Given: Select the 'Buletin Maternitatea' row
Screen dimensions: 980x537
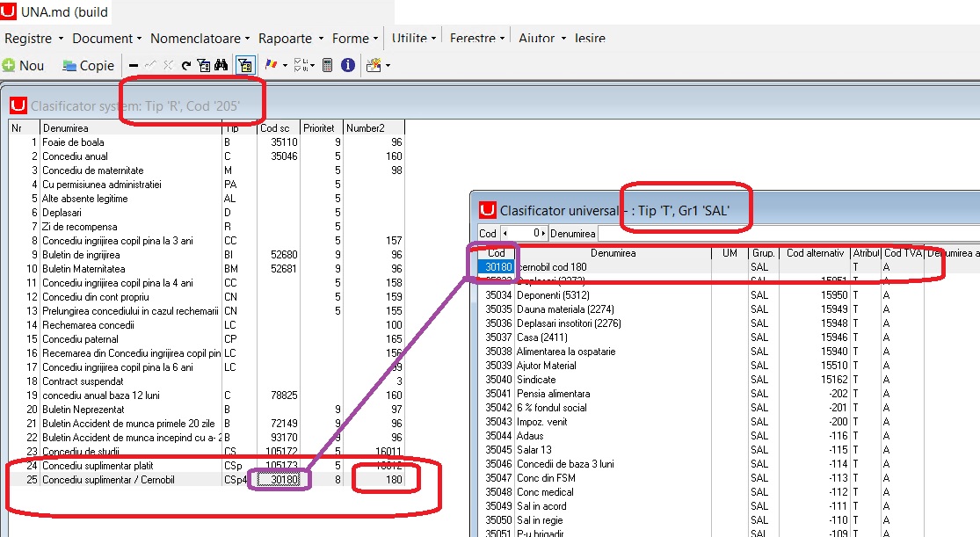Looking at the screenshot, I should coord(207,269).
